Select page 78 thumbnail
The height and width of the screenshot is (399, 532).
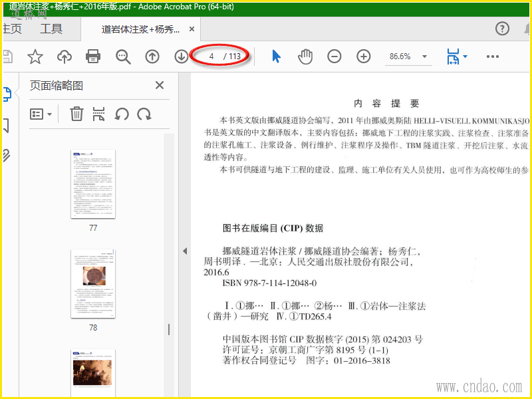click(93, 284)
